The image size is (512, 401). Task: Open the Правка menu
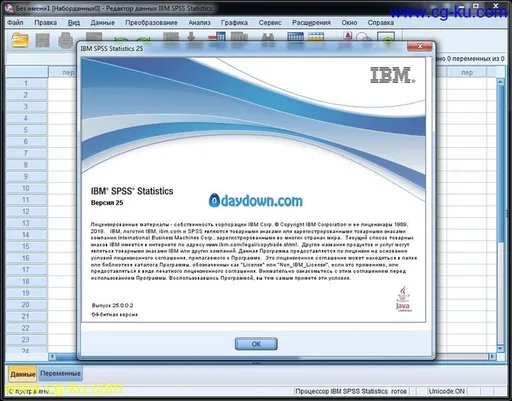[45, 23]
